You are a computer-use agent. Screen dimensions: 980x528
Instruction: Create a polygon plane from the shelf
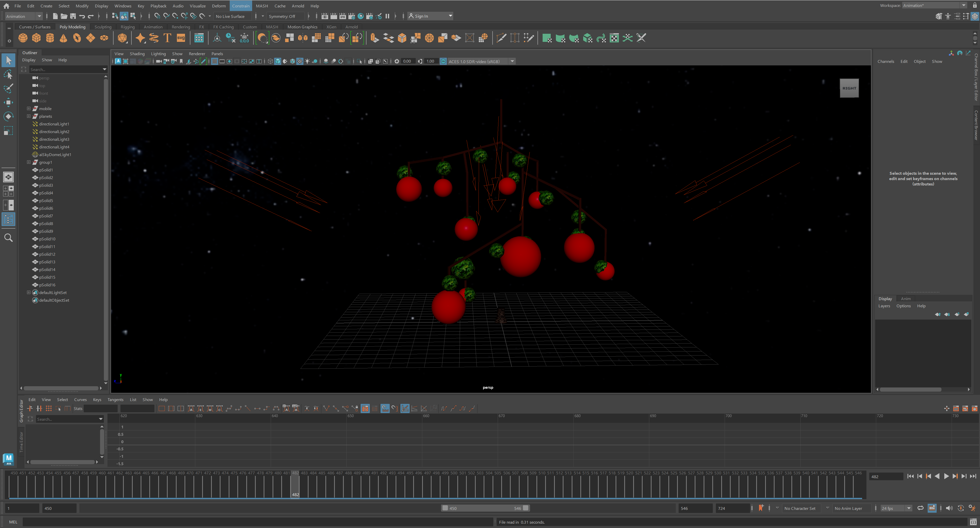pyautogui.click(x=91, y=38)
